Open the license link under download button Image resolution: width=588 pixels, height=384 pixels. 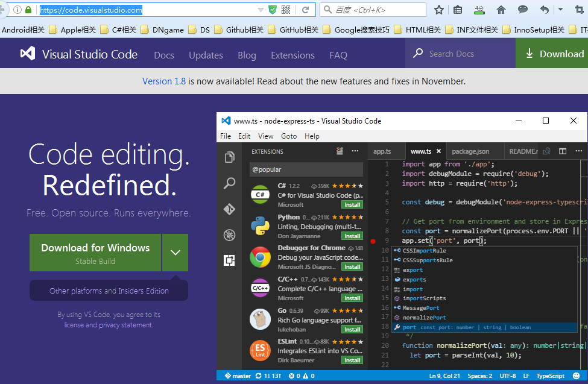[x=74, y=325]
